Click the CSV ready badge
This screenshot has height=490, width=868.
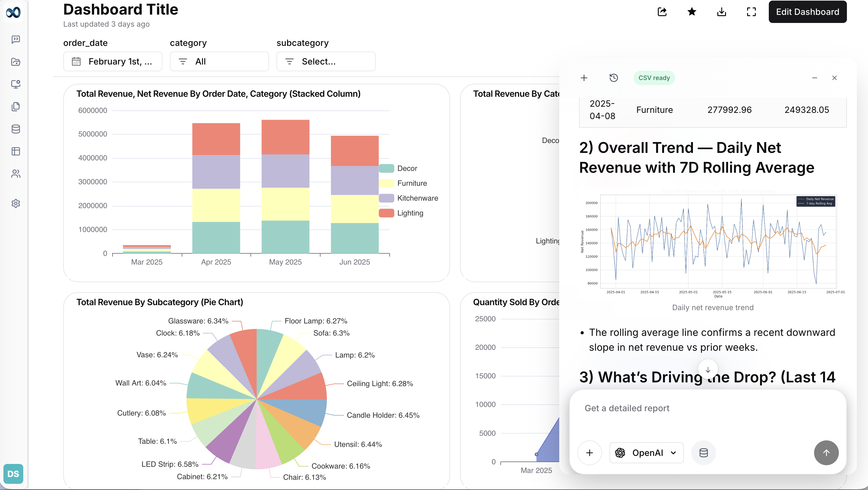coord(654,78)
